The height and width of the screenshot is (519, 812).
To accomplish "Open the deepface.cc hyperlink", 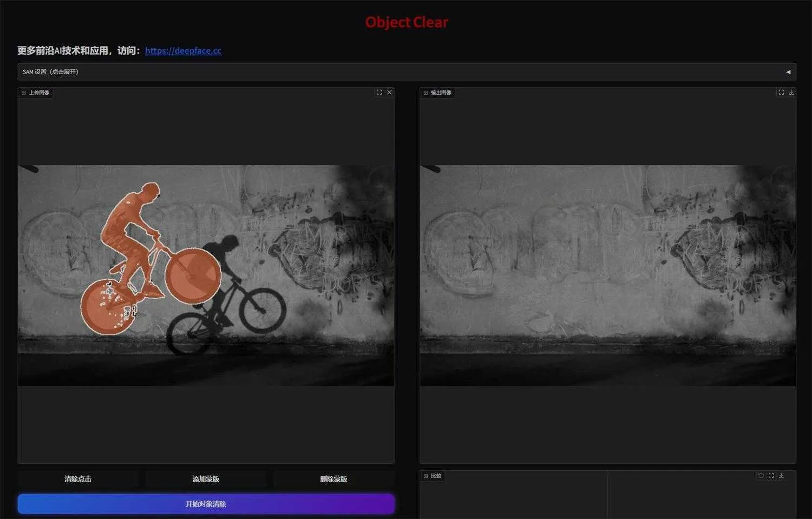I will coord(183,50).
